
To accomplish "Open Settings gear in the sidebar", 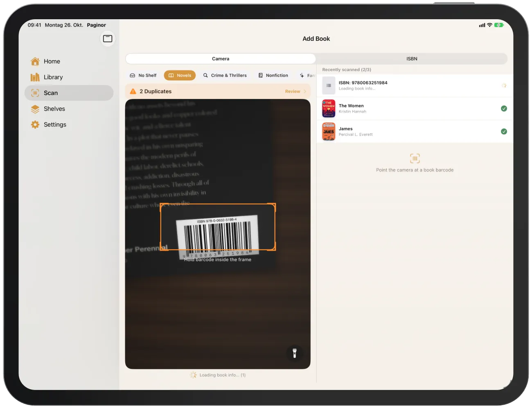I will (x=69, y=125).
